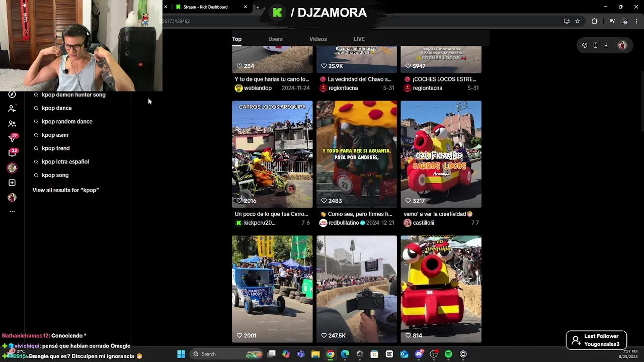644x362 pixels.
Task: Like the video with 2483 likes
Action: click(x=324, y=201)
